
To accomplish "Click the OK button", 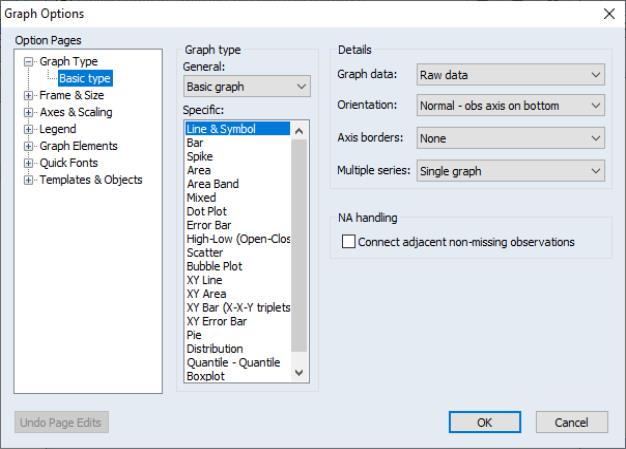I will 483,423.
